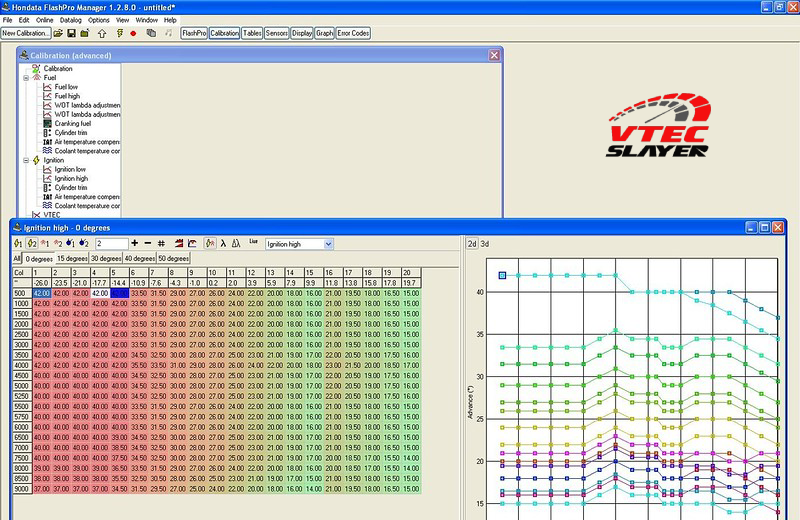
Task: Open the Datalog menu
Action: click(71, 20)
